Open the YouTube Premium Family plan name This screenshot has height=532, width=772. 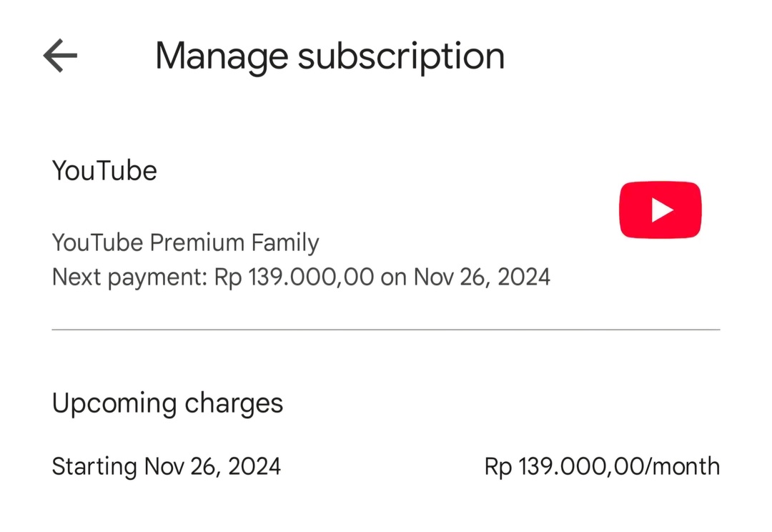[185, 243]
